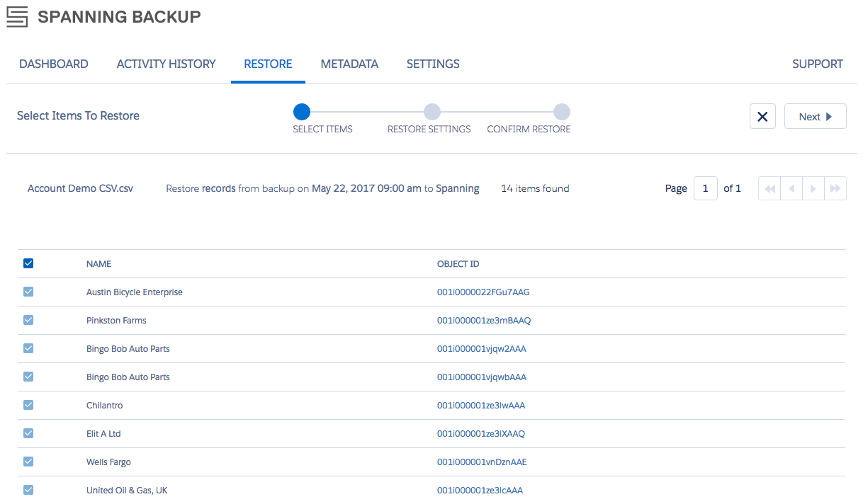Click United Oil & Gas, UK name
Screen dimensions: 863x504
click(x=127, y=491)
